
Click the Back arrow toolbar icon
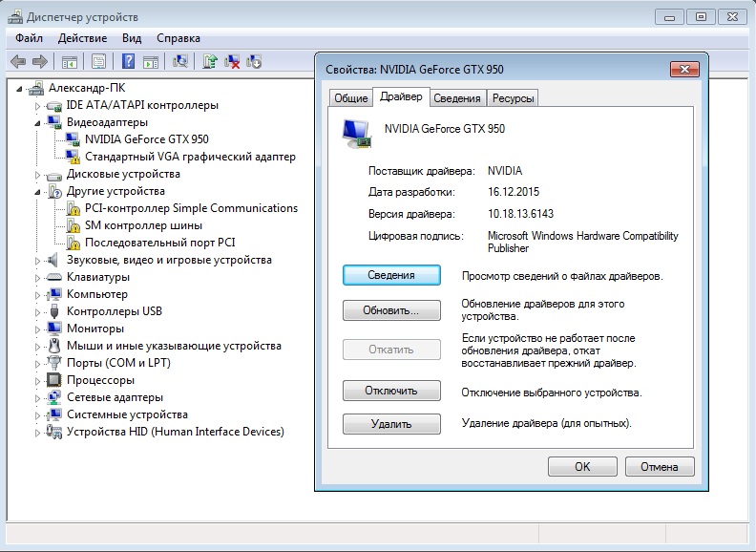(18, 61)
